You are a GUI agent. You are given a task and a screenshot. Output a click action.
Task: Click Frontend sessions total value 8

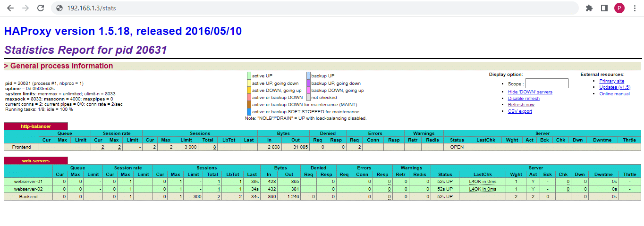[214, 147]
